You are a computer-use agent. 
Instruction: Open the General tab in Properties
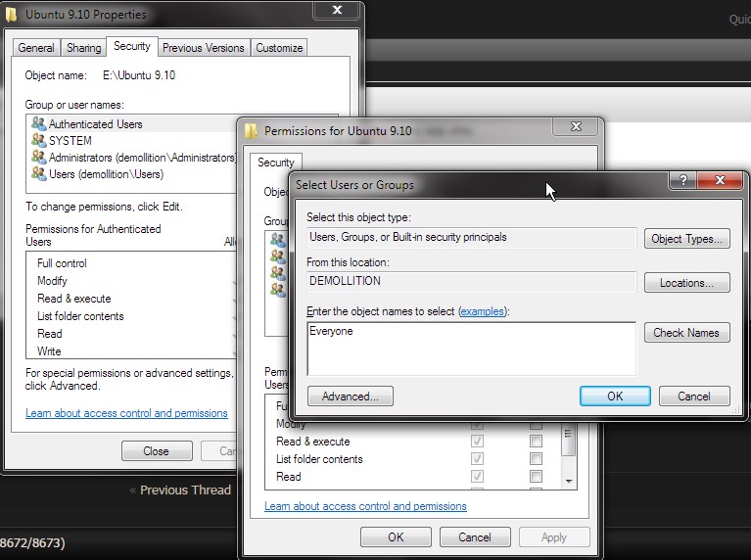36,48
